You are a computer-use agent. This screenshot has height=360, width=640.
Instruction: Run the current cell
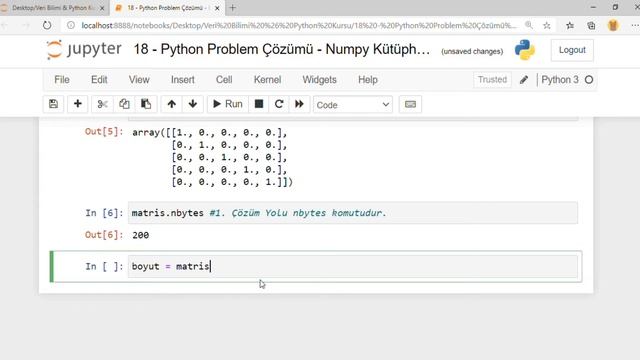228,104
